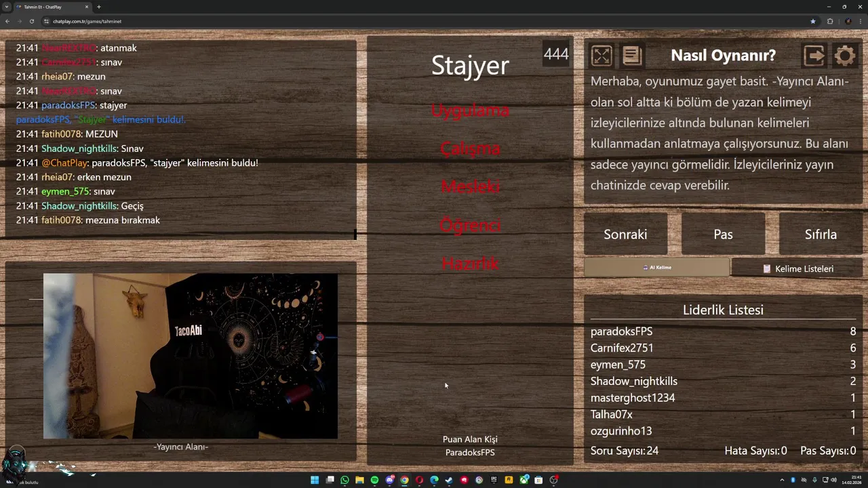Select the Tahmin Et - ChatPlay browser tab
The image size is (868, 488).
pyautogui.click(x=53, y=7)
